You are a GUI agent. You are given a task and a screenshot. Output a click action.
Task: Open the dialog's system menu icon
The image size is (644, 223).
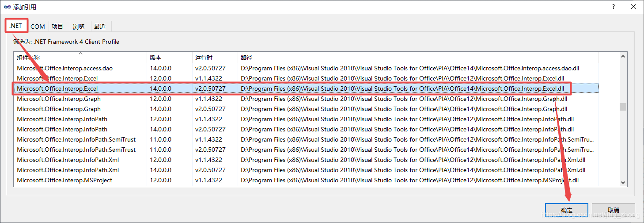click(7, 7)
